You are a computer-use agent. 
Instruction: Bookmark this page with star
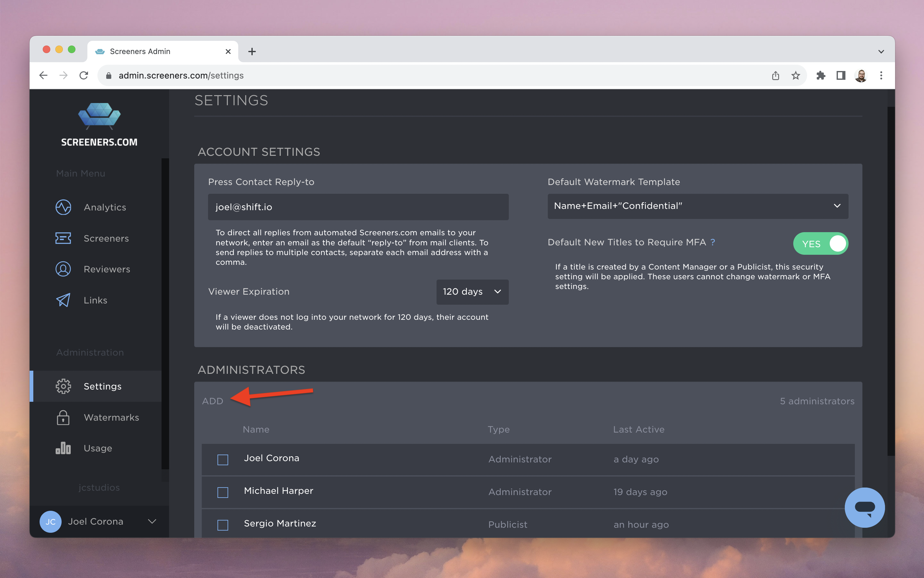[796, 75]
